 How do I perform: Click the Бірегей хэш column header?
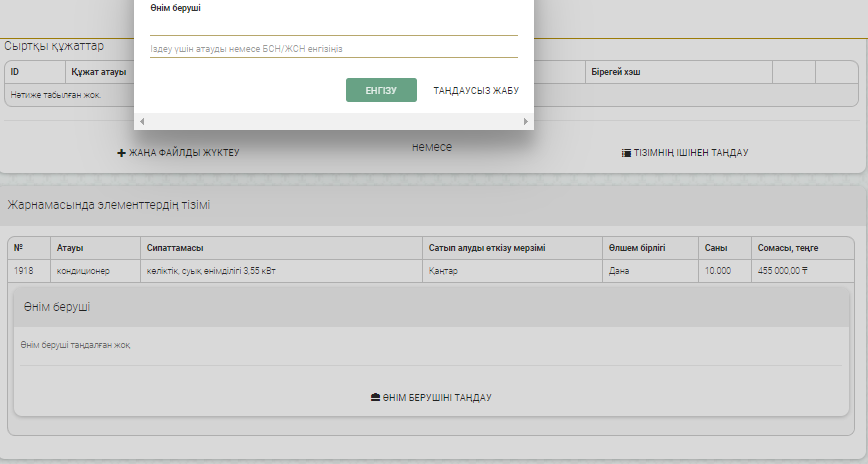[613, 72]
